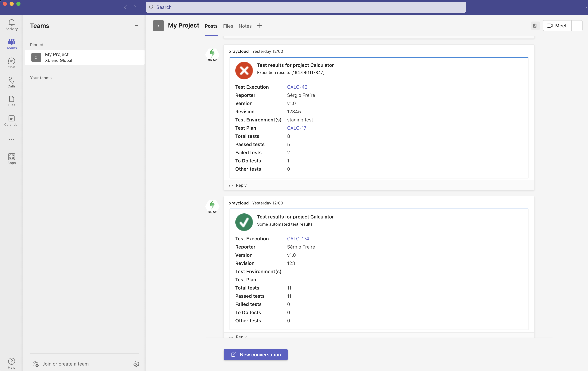Click the My Project channel avatar in header
Screen dimensions: 588x371
pos(158,26)
